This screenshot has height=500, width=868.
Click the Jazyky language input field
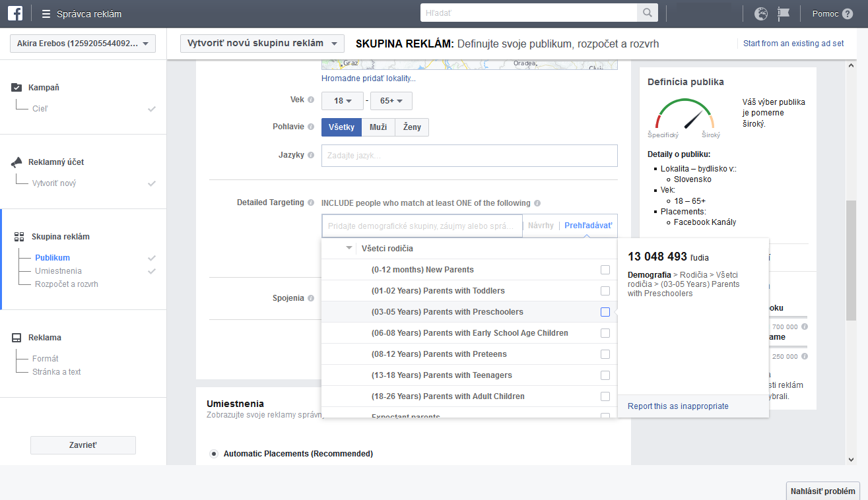click(x=469, y=156)
